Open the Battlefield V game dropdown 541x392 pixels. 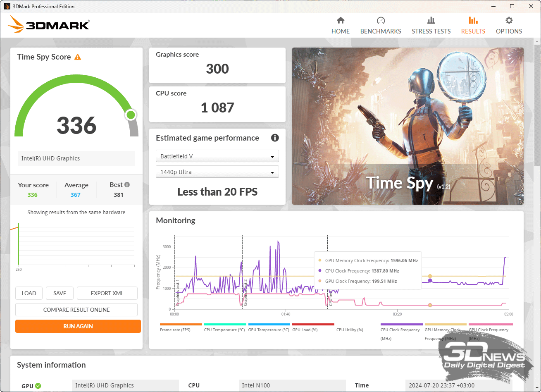(217, 156)
